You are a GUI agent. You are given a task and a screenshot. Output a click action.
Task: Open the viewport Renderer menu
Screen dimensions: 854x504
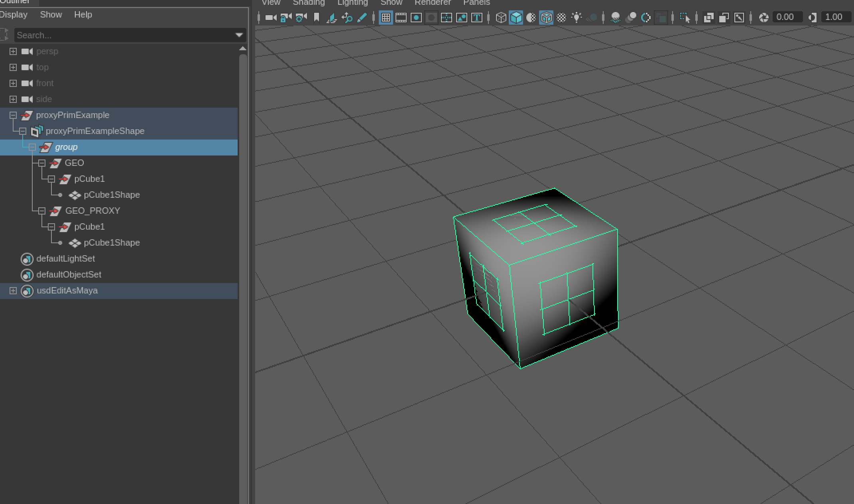433,3
